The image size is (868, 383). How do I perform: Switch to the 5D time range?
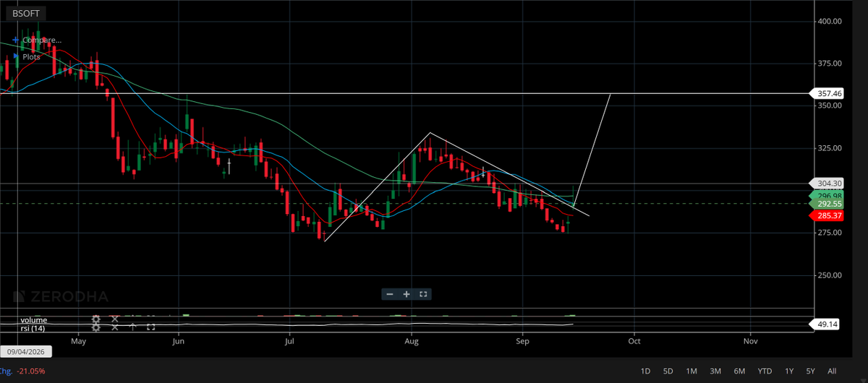tap(668, 371)
